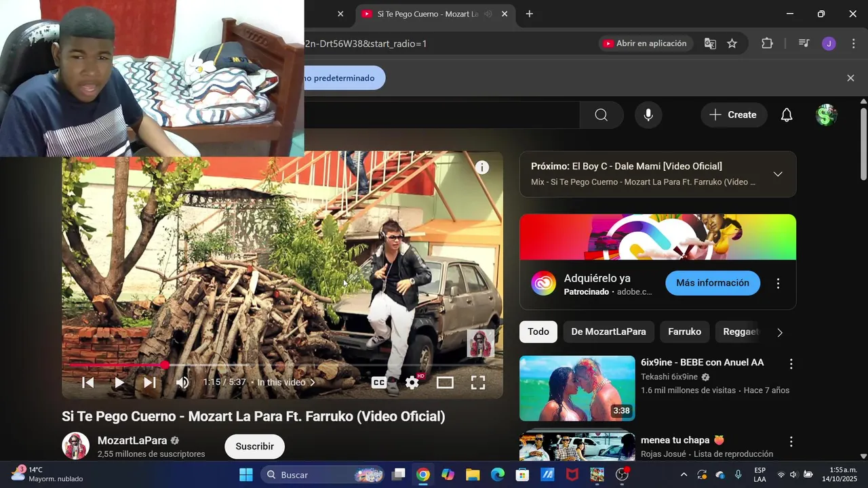
Task: Dismiss the default browser info bar
Action: pos(850,78)
